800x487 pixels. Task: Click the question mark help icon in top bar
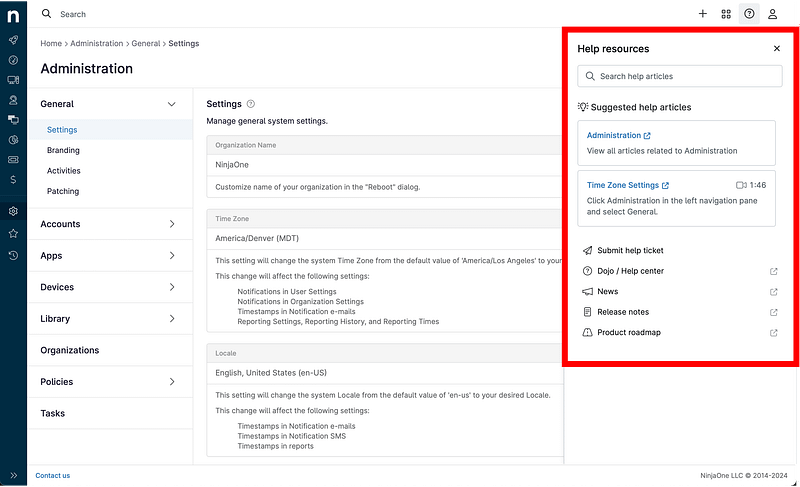(749, 14)
